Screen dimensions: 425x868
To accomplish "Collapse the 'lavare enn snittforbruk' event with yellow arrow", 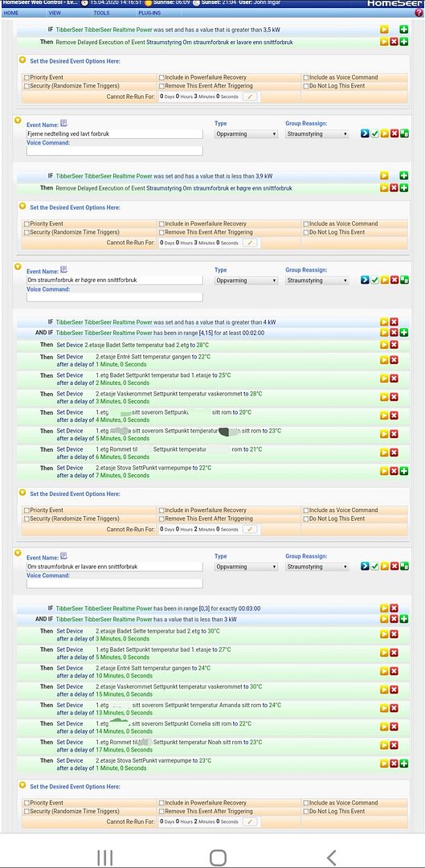I will click(x=18, y=552).
